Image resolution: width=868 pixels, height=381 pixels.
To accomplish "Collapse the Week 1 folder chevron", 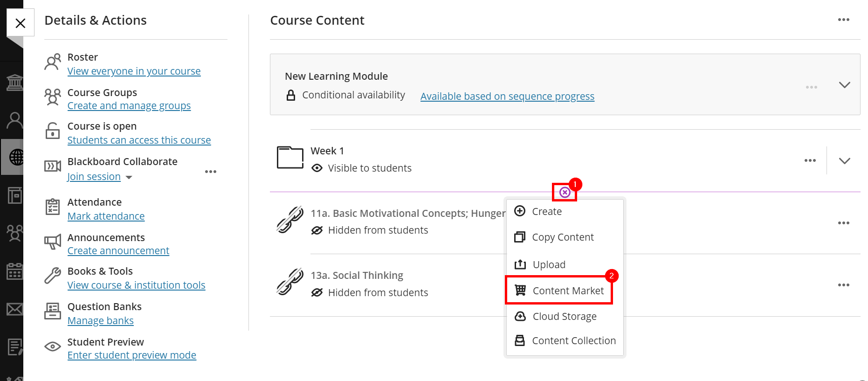I will [845, 160].
